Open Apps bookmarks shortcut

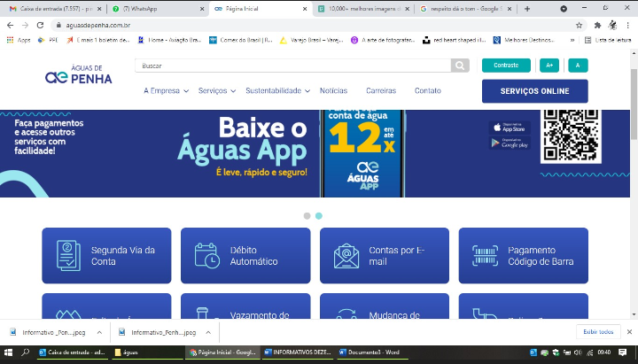[x=19, y=40]
